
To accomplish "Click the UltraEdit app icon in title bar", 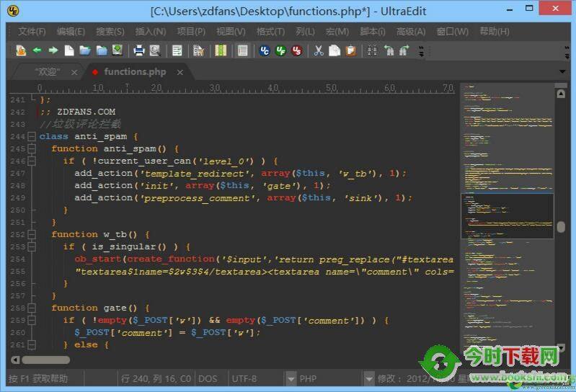I will pos(13,11).
